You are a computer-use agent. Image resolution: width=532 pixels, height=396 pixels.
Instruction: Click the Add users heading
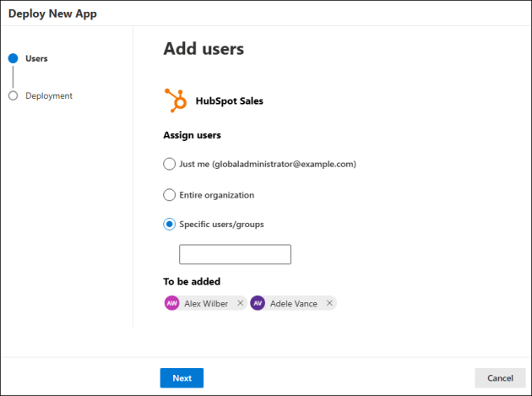coord(204,48)
